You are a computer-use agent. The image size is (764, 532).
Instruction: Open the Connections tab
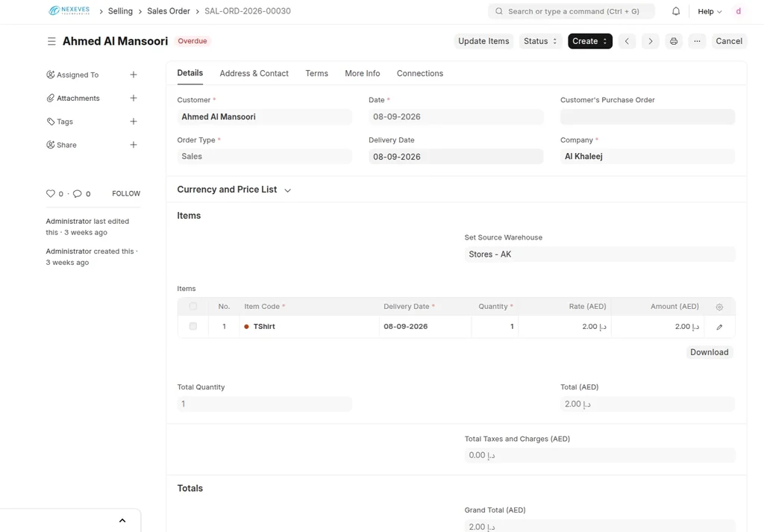click(420, 73)
